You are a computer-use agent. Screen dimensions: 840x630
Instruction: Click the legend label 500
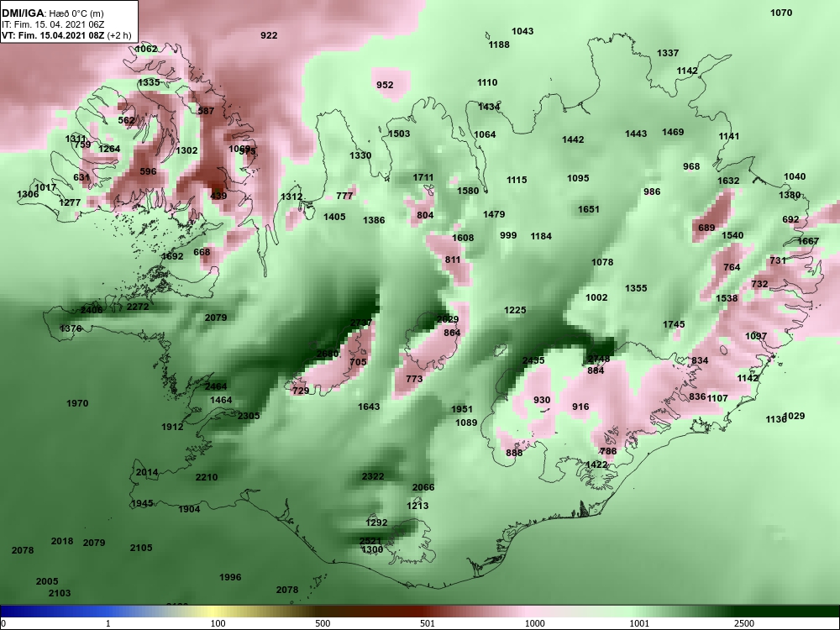tap(323, 623)
